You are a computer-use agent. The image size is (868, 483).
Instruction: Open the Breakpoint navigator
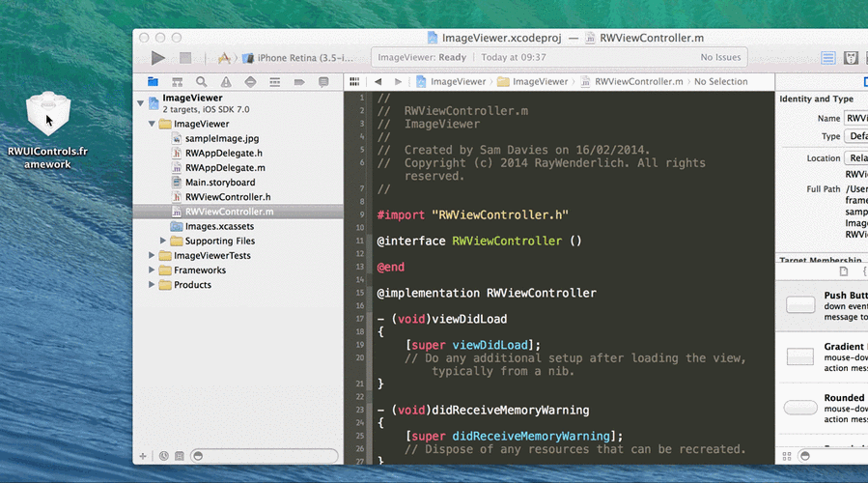click(299, 82)
